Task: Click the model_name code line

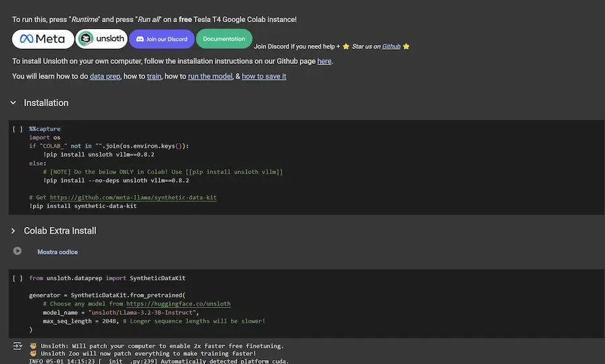Action: pyautogui.click(x=121, y=312)
